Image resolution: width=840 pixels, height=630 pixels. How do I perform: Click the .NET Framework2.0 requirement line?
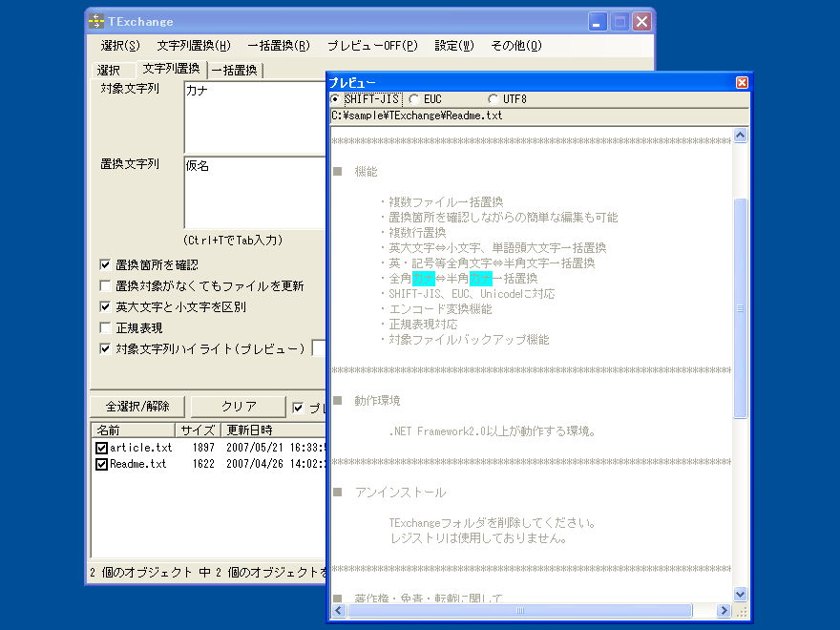point(493,431)
